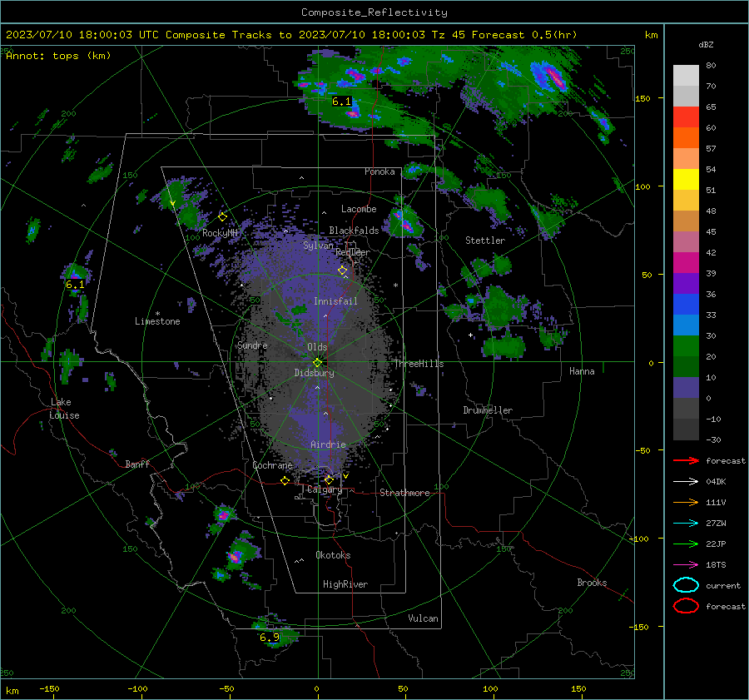749x700 pixels.
Task: Click the 6.1 storm top label west of Limestone
Action: pyautogui.click(x=75, y=285)
